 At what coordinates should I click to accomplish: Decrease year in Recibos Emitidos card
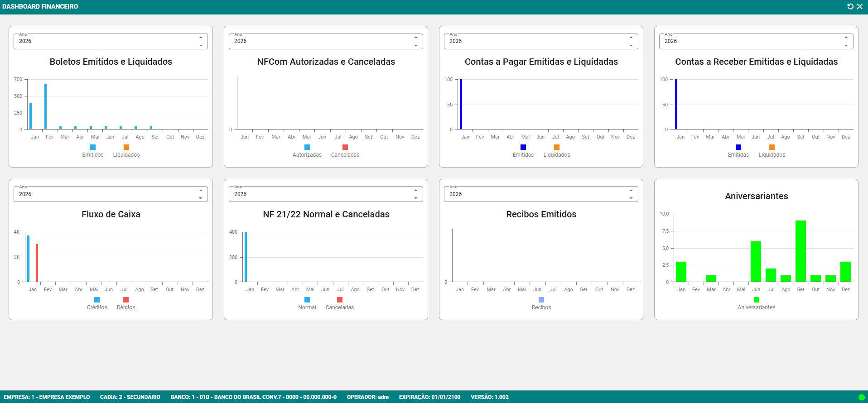pyautogui.click(x=631, y=198)
